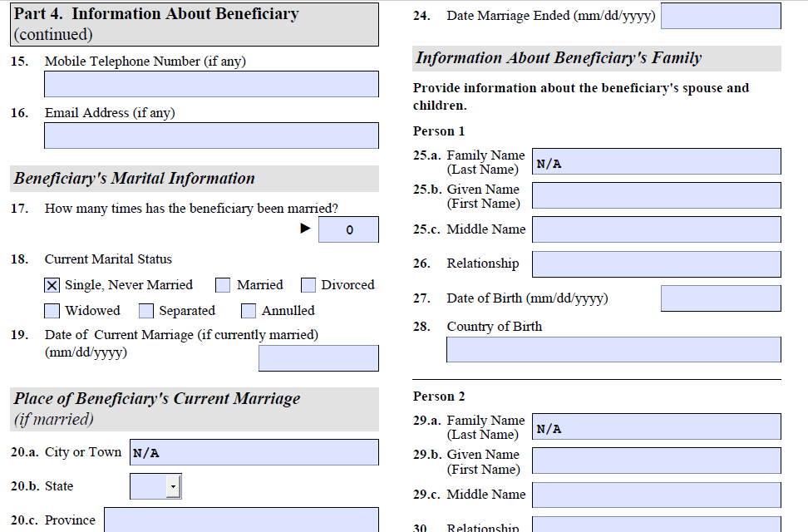Image resolution: width=808 pixels, height=532 pixels.
Task: Click the question 17 'How many times' text
Action: pos(191,209)
